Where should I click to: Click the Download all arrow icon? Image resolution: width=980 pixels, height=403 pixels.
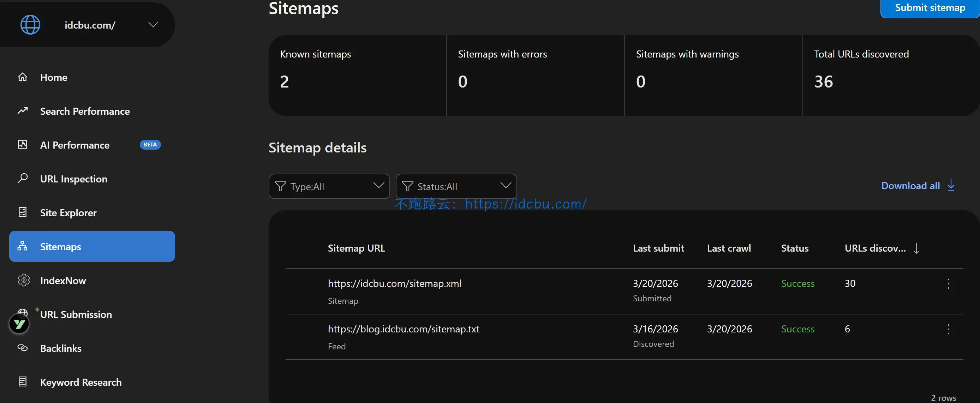point(951,186)
